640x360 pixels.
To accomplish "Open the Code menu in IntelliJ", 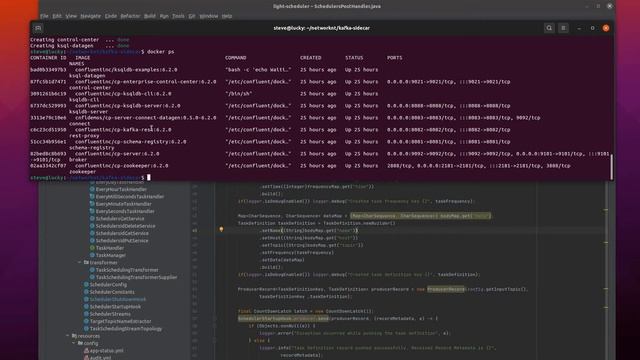I will 111,16.
